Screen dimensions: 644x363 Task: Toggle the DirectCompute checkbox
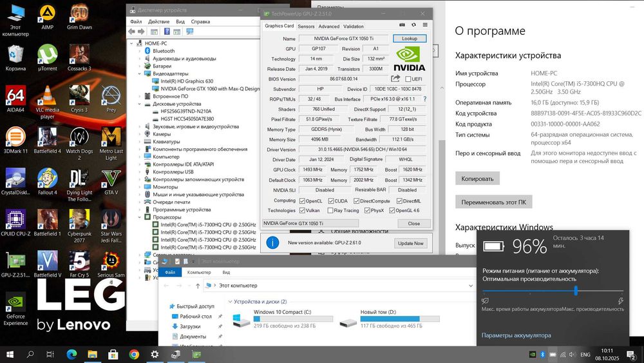(357, 201)
